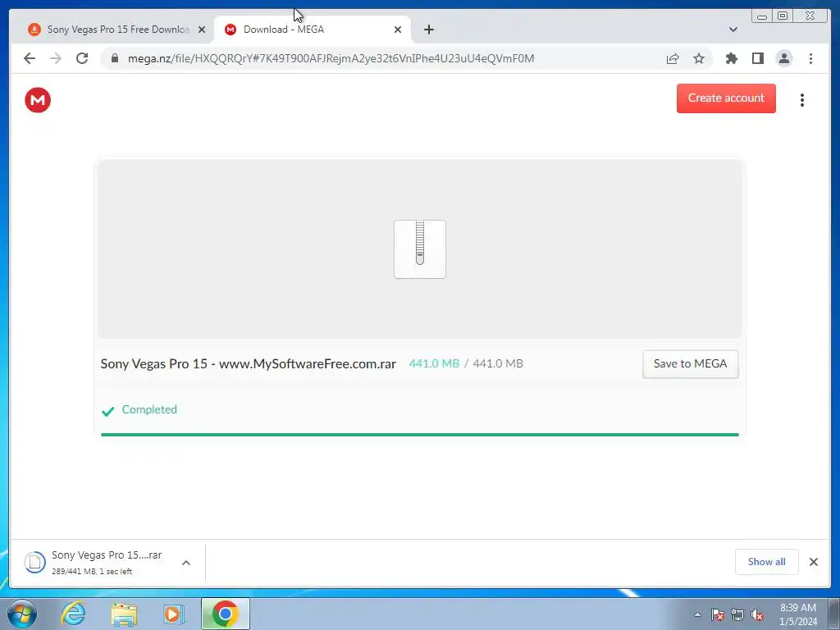Screen dimensions: 840x630
Task: Click the zip archive file icon
Action: pyautogui.click(x=420, y=249)
